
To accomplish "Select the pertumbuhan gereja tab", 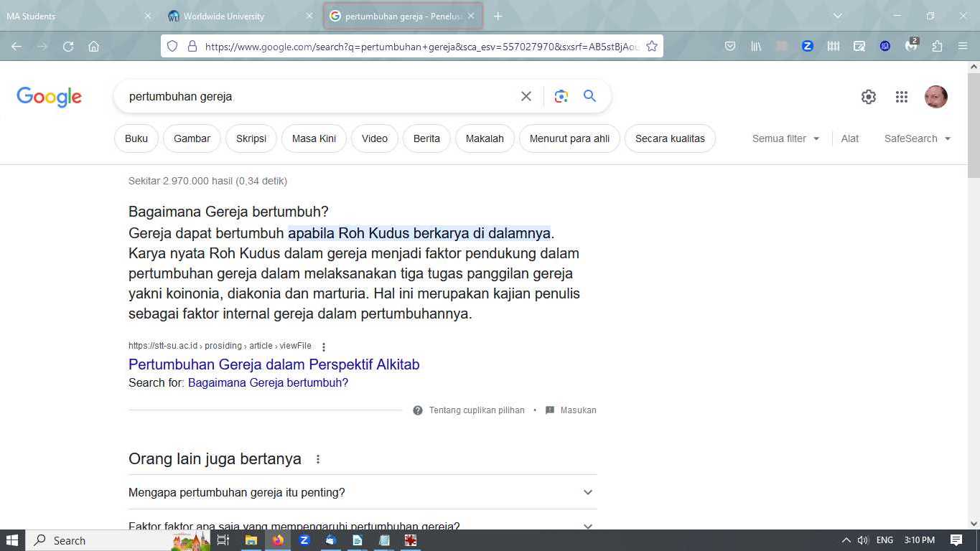I will [x=402, y=16].
